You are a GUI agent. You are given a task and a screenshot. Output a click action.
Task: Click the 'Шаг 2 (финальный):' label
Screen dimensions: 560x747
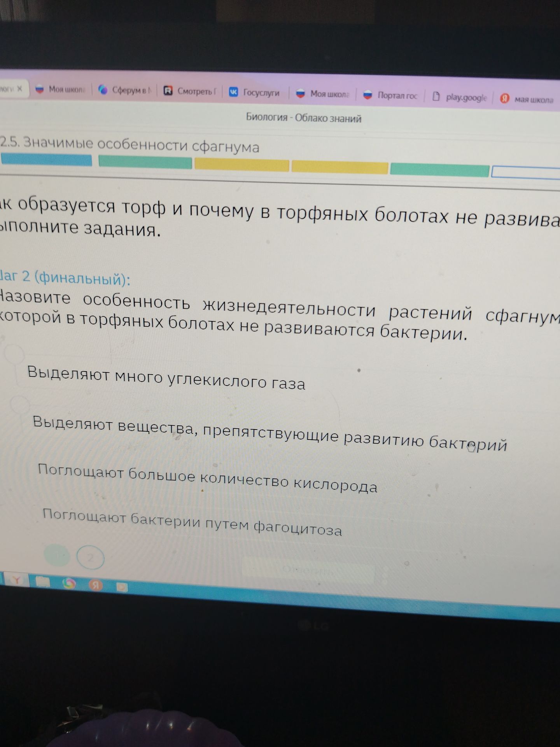point(65,277)
